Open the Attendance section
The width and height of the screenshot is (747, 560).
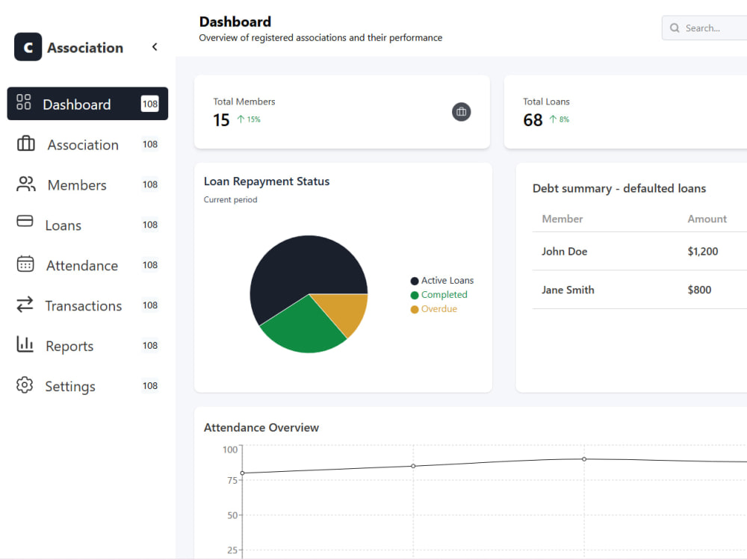pos(87,265)
